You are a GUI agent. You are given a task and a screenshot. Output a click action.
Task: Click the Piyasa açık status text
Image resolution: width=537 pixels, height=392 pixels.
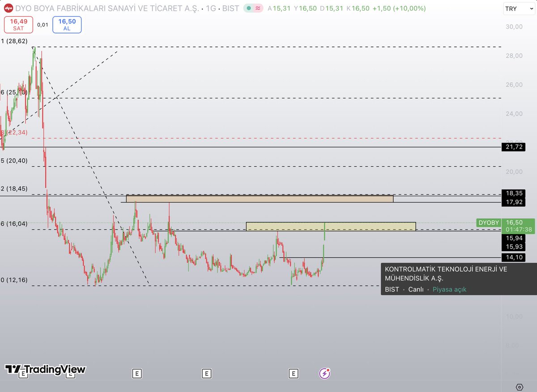click(x=449, y=289)
